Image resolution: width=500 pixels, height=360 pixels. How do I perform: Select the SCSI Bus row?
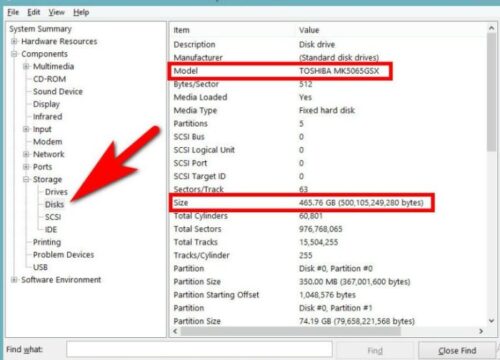coord(328,137)
